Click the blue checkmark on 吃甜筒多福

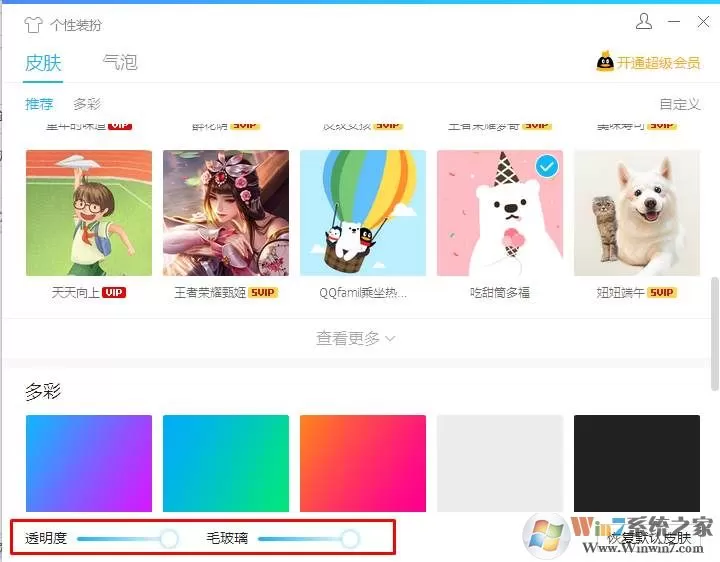[547, 166]
